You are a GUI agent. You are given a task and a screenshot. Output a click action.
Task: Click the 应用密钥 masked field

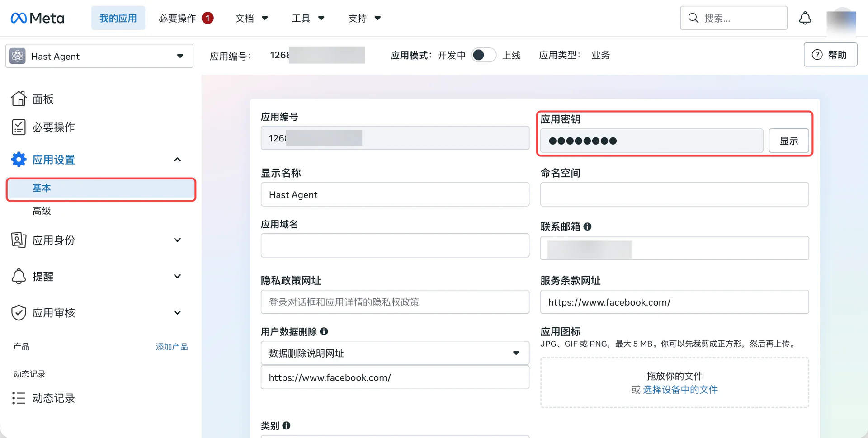pos(651,141)
